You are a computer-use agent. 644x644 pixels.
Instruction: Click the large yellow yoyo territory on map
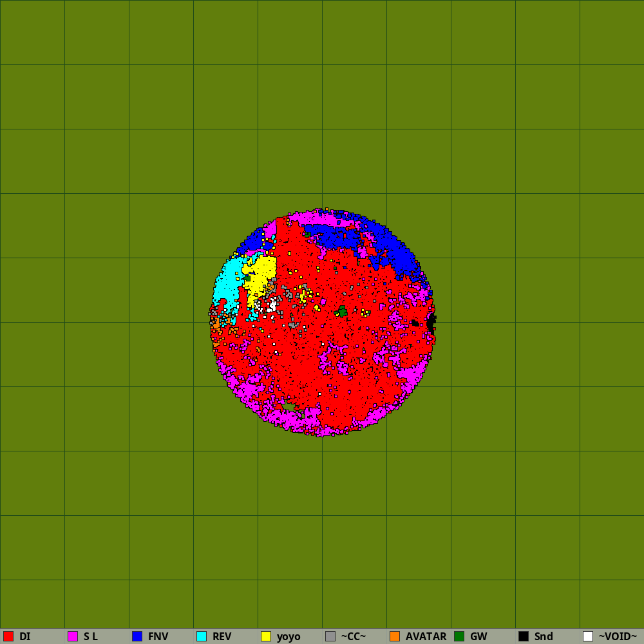tap(261, 277)
